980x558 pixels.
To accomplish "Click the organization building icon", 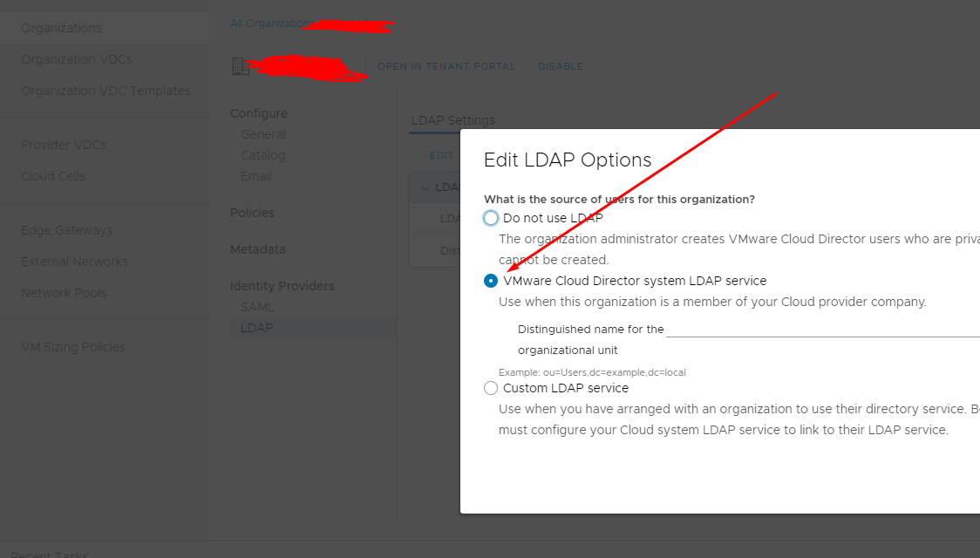I will (x=240, y=66).
